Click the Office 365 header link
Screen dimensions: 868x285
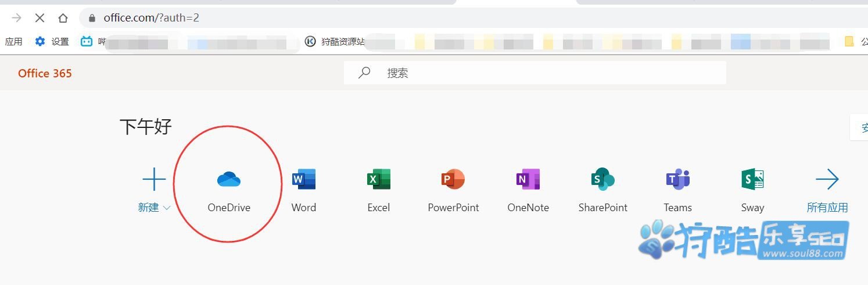click(x=45, y=73)
